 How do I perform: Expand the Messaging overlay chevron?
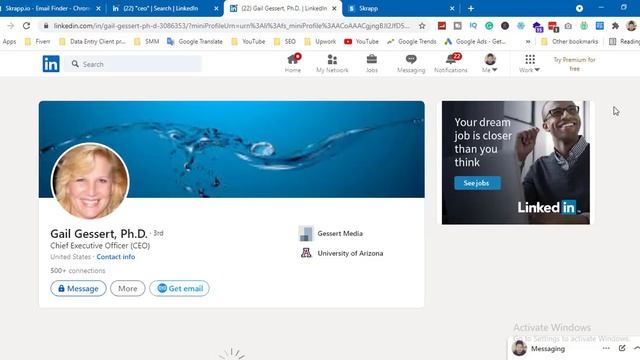pyautogui.click(x=636, y=348)
